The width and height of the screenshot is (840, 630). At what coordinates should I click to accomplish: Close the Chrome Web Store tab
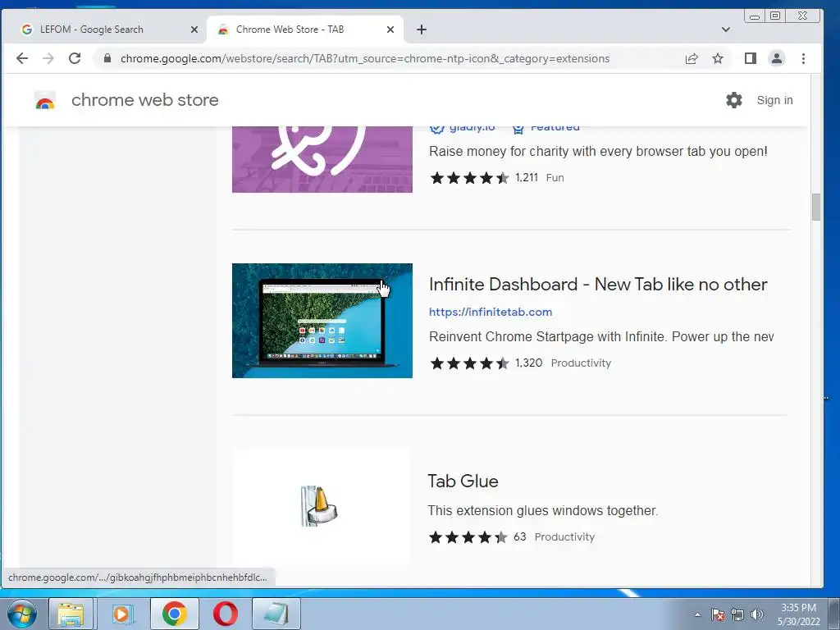390,30
